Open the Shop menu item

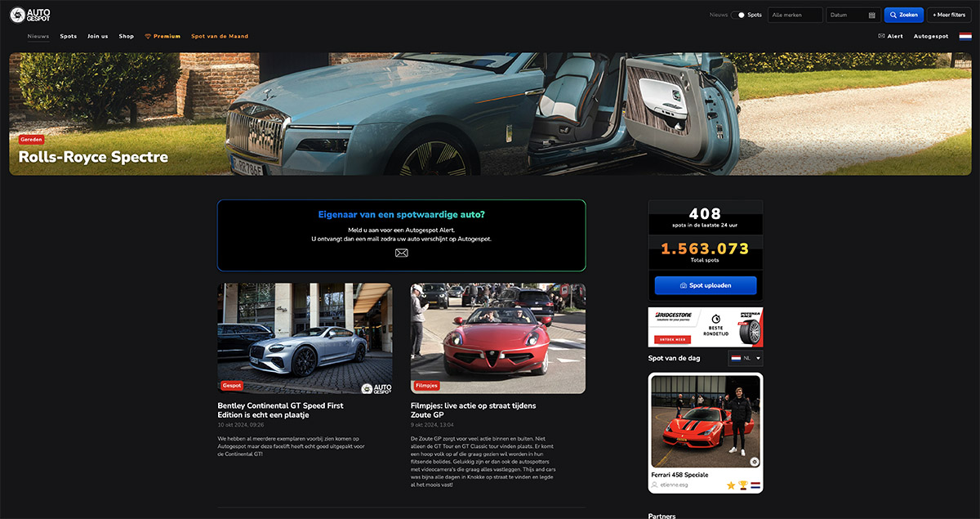[126, 36]
